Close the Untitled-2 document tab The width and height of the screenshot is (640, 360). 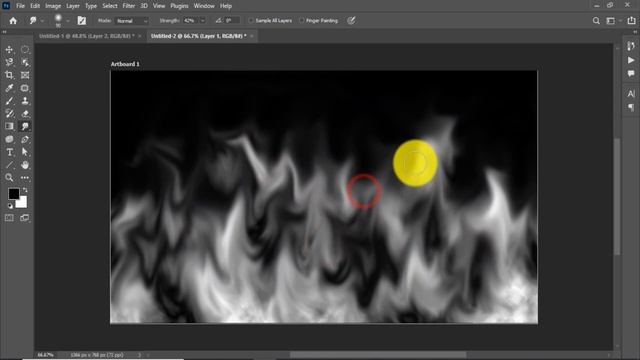(x=252, y=36)
